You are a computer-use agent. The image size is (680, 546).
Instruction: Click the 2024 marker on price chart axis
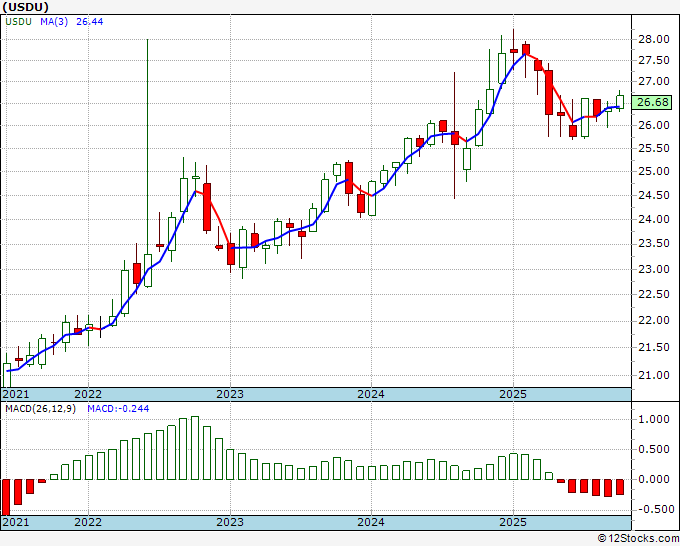[x=370, y=394]
